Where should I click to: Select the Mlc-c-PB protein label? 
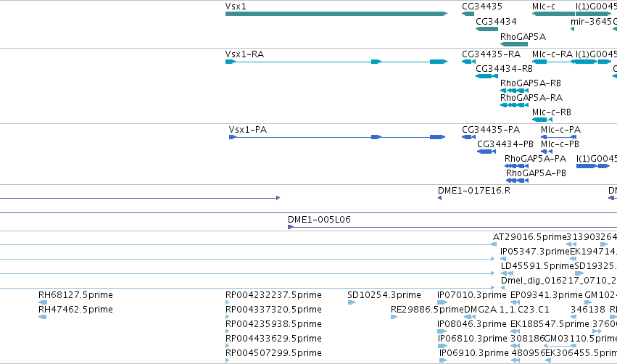(560, 144)
